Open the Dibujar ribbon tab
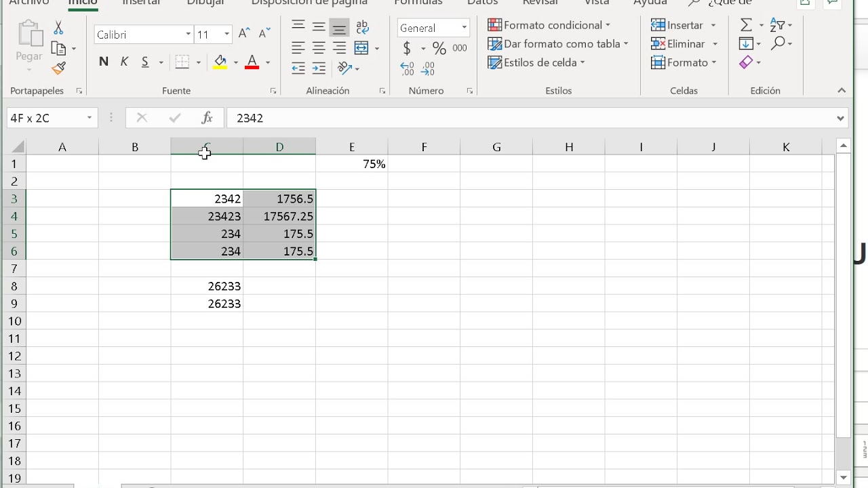This screenshot has height=488, width=868. tap(205, 3)
